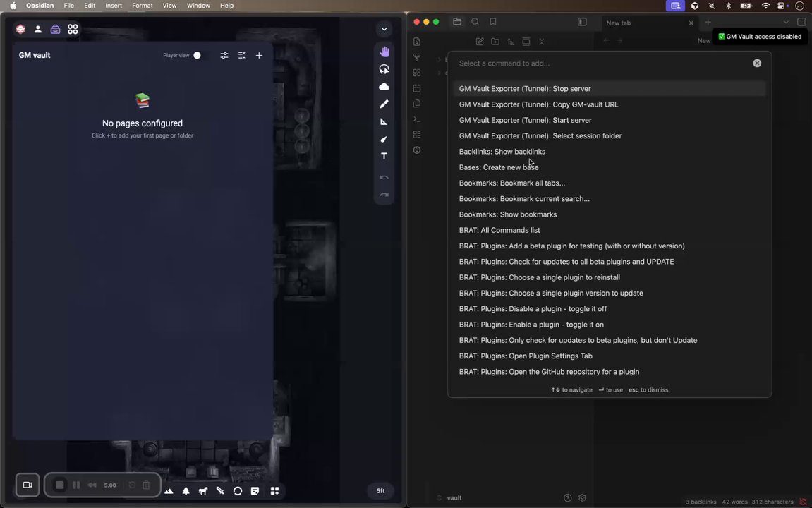Open the character ring layer icon
Image resolution: width=812 pixels, height=508 pixels.
pos(238,491)
